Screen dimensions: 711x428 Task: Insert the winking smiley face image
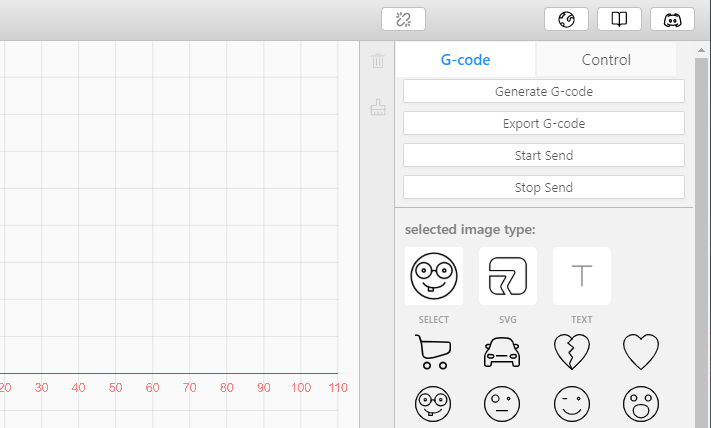pyautogui.click(x=572, y=404)
